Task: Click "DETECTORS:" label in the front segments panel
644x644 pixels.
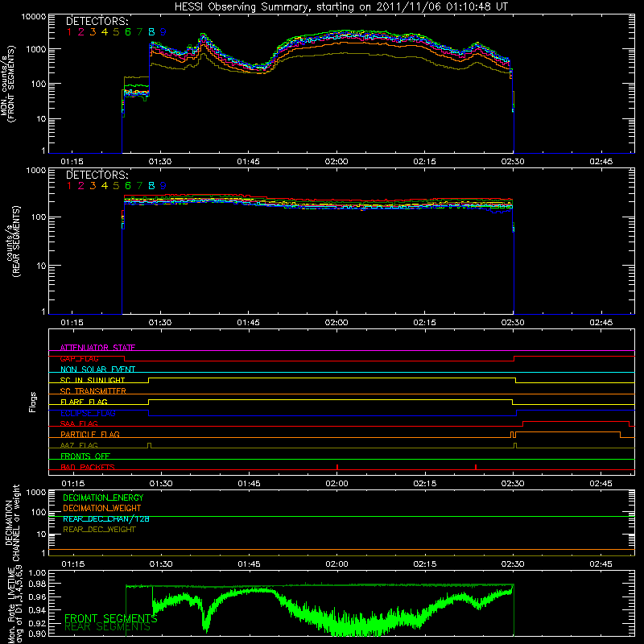Action: 97,22
